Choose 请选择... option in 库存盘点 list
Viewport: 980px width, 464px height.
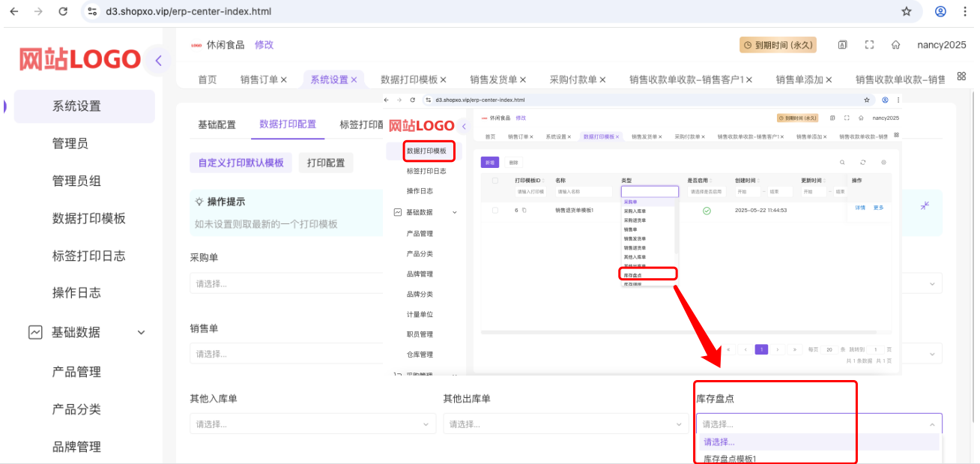click(817, 442)
